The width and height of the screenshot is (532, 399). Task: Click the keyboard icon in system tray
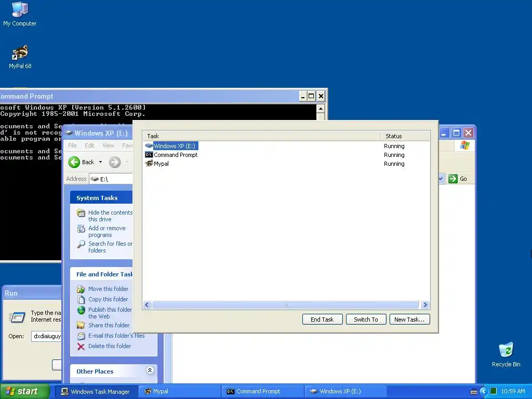coord(474,392)
